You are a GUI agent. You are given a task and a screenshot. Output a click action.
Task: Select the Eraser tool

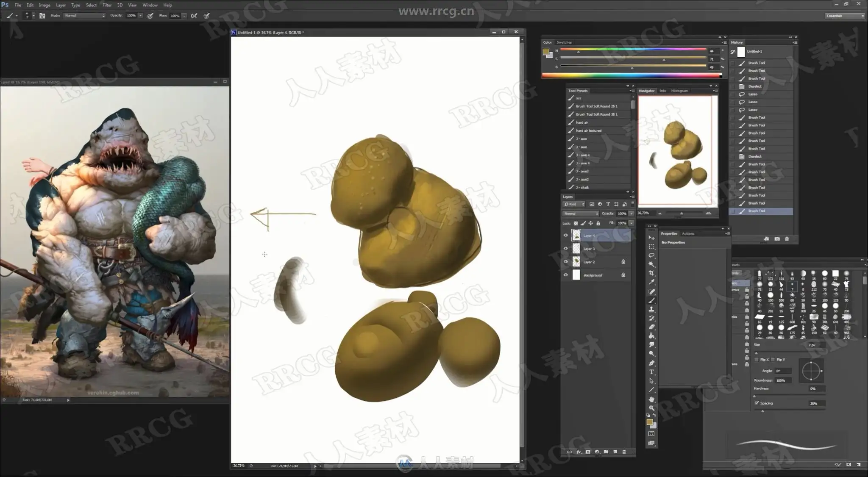coord(651,327)
